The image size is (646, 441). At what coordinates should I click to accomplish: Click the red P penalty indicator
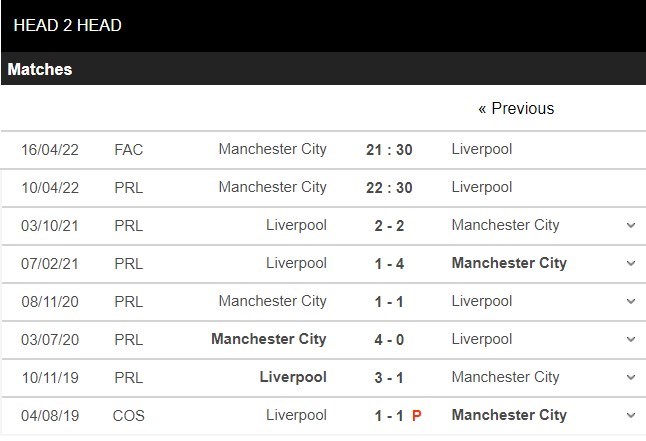click(416, 415)
